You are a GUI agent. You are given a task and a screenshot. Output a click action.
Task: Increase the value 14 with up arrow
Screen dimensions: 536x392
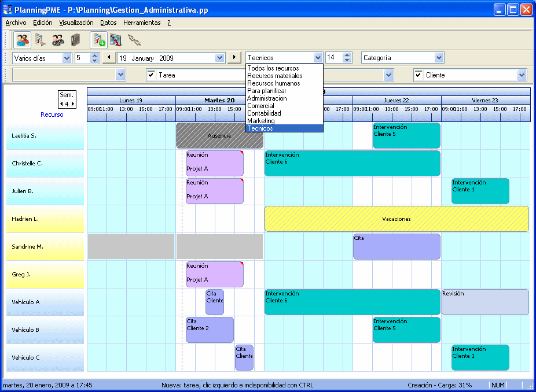(x=347, y=55)
